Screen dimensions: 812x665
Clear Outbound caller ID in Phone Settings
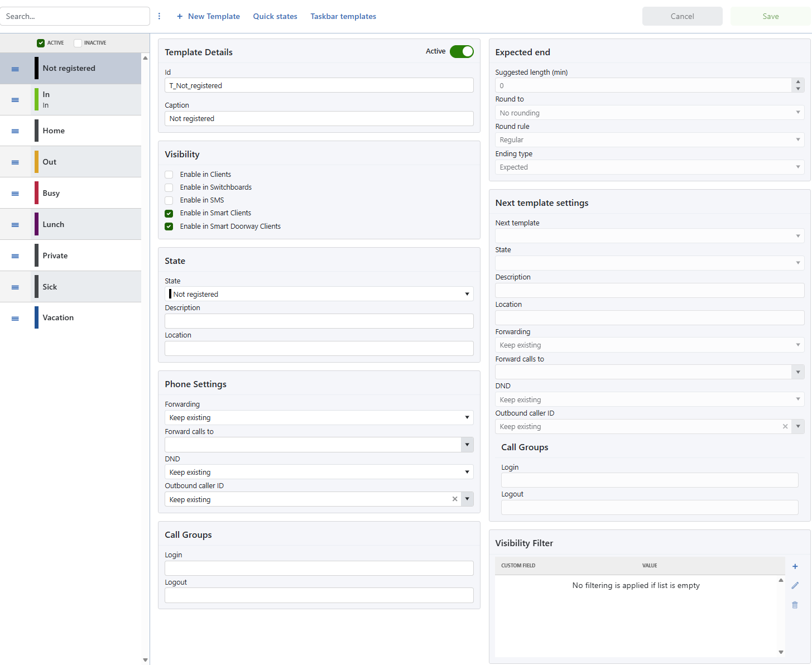pyautogui.click(x=455, y=499)
